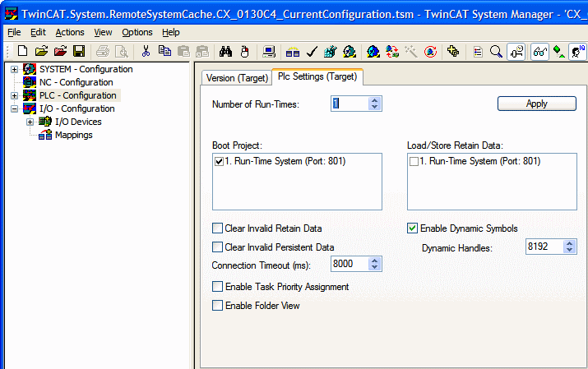The height and width of the screenshot is (369, 588).
Task: Click the Scan Devices magic wand icon
Action: (411, 51)
